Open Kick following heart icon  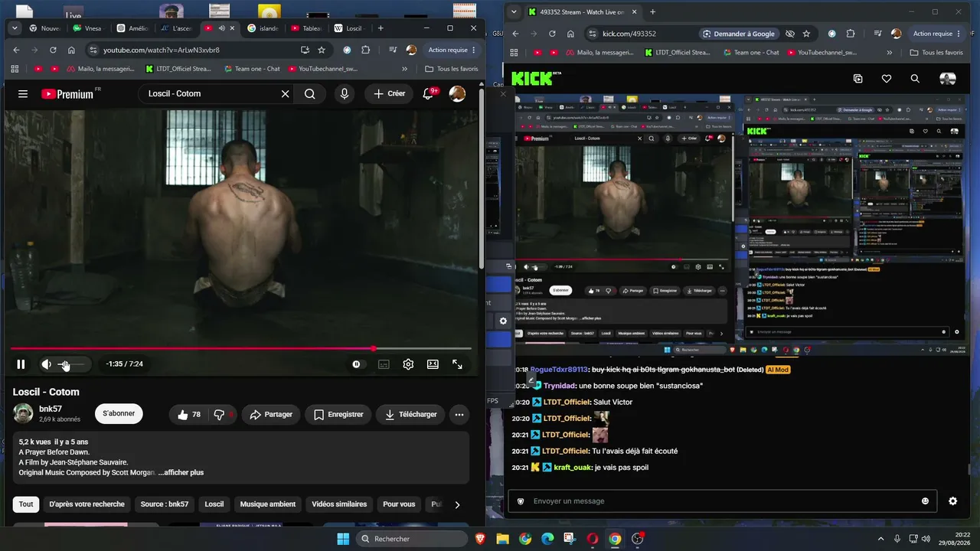887,79
